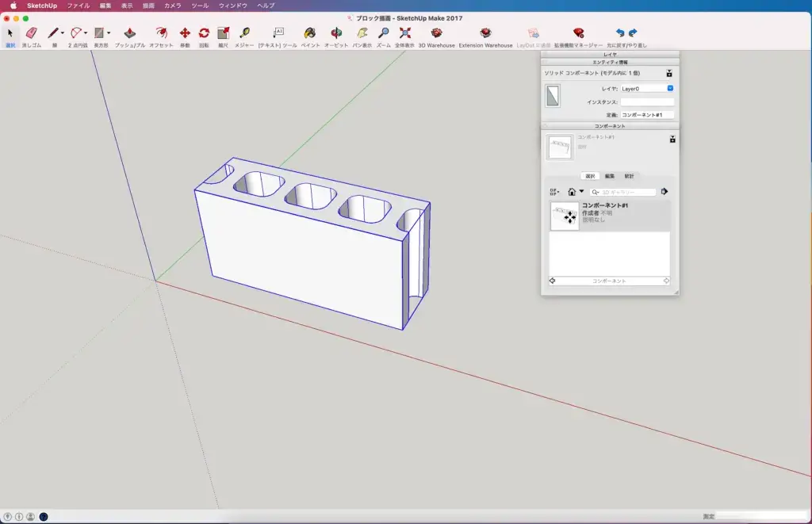Pick the Paint Bucket (ペイント) tool
The image size is (812, 524).
tap(310, 33)
